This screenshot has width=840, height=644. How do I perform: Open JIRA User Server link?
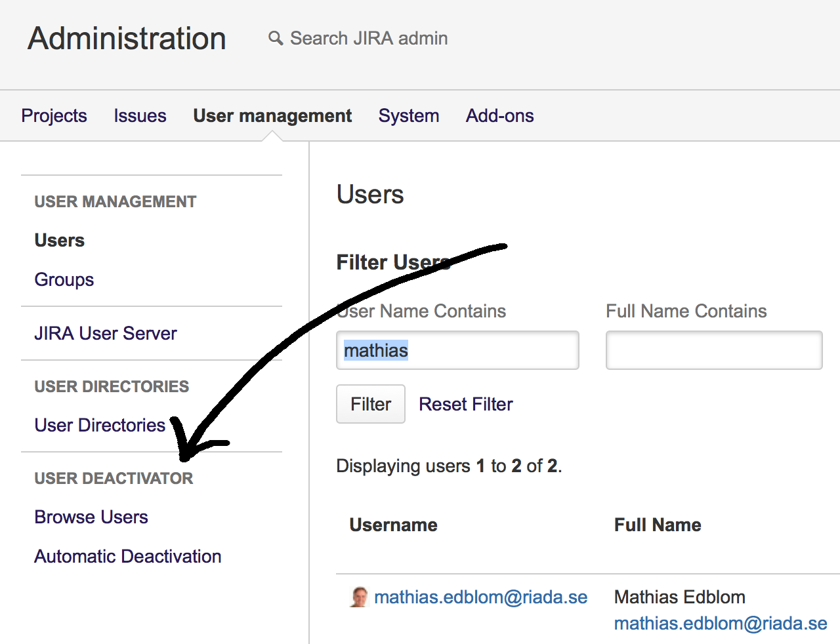coord(106,333)
